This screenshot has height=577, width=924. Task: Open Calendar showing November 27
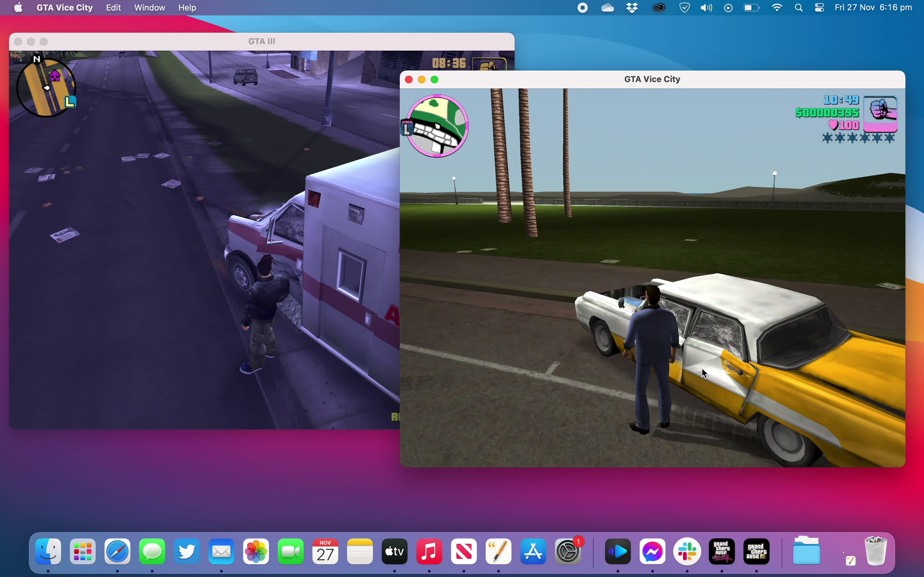325,551
